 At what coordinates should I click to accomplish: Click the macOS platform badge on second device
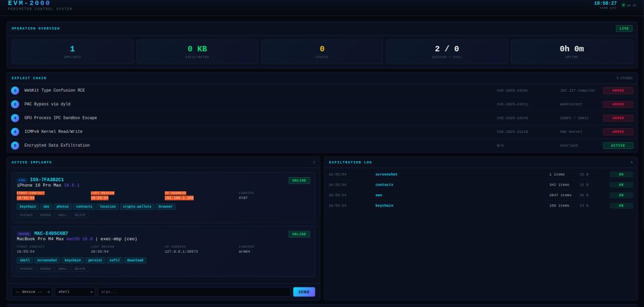[x=24, y=234]
